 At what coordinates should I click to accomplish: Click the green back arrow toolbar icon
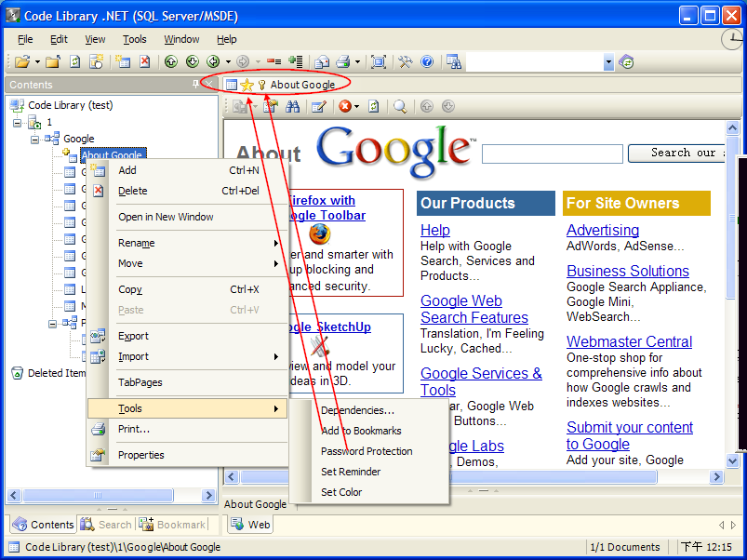click(x=213, y=62)
